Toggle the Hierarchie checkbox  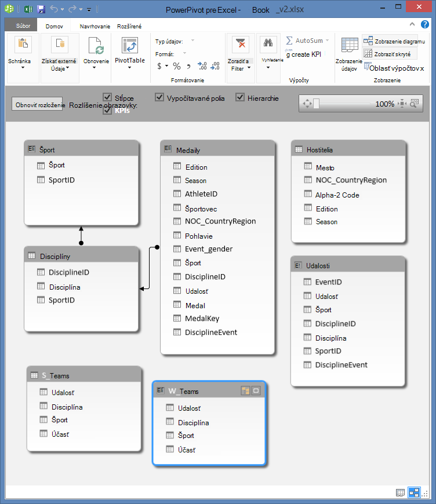[240, 97]
